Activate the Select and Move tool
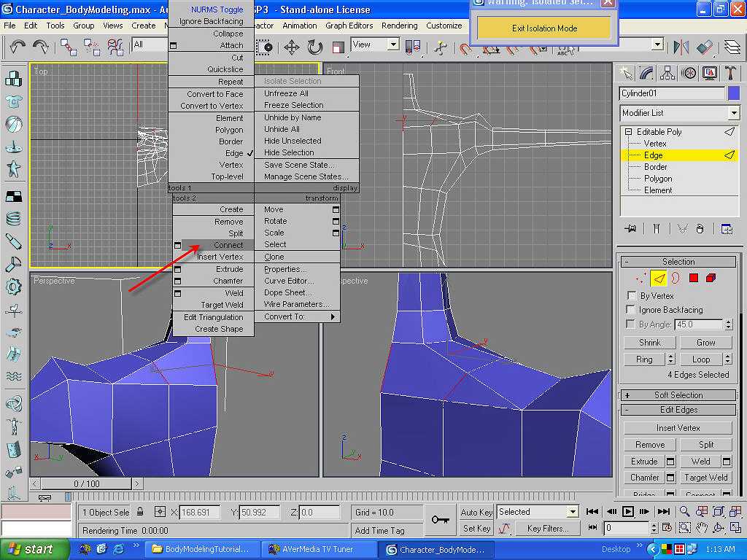The height and width of the screenshot is (560, 747). 292,47
